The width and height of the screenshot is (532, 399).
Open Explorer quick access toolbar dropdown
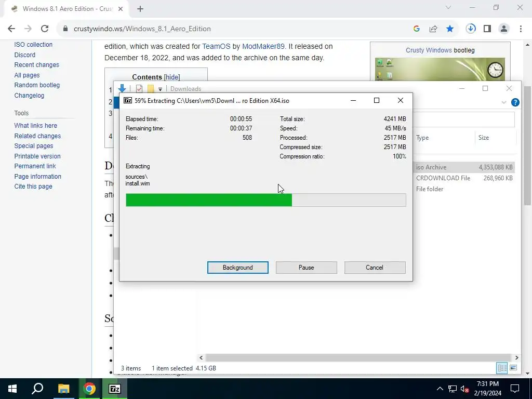click(x=160, y=89)
